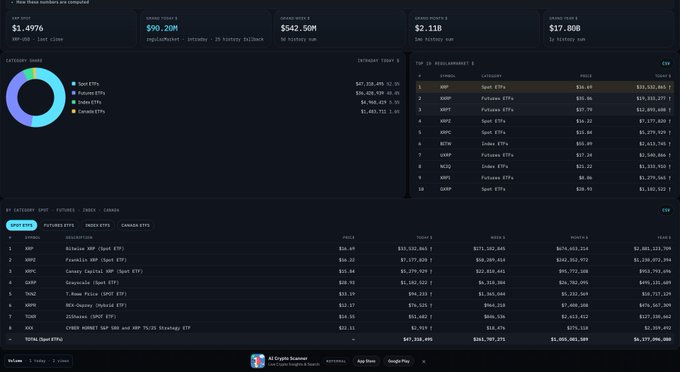
Task: Click Description column header in category table
Action: coord(79,238)
